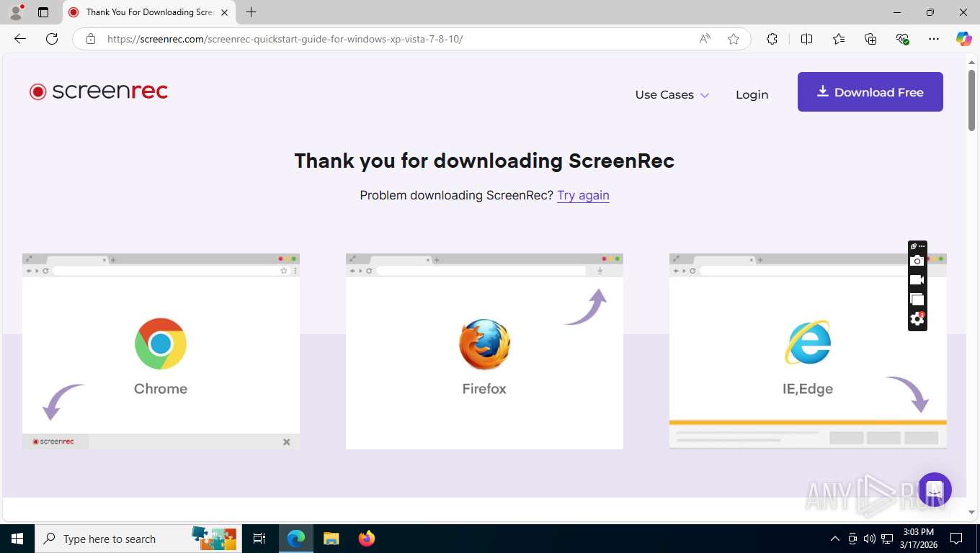
Task: Open the ScreenRec gallery stacked-windows icon
Action: coord(917,300)
